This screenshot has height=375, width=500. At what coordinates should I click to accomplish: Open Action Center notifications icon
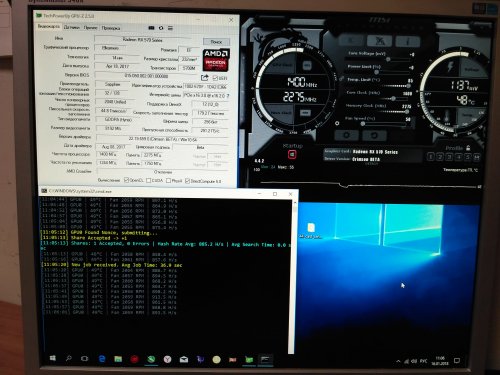point(457,361)
